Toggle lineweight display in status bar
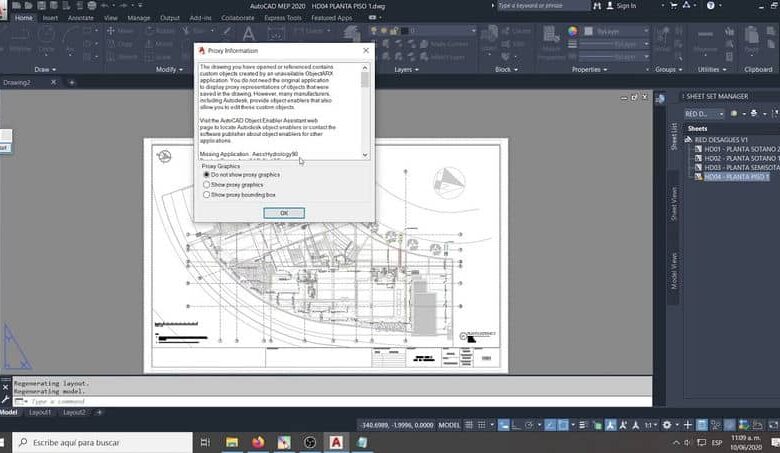The width and height of the screenshot is (780, 453). tap(583, 425)
